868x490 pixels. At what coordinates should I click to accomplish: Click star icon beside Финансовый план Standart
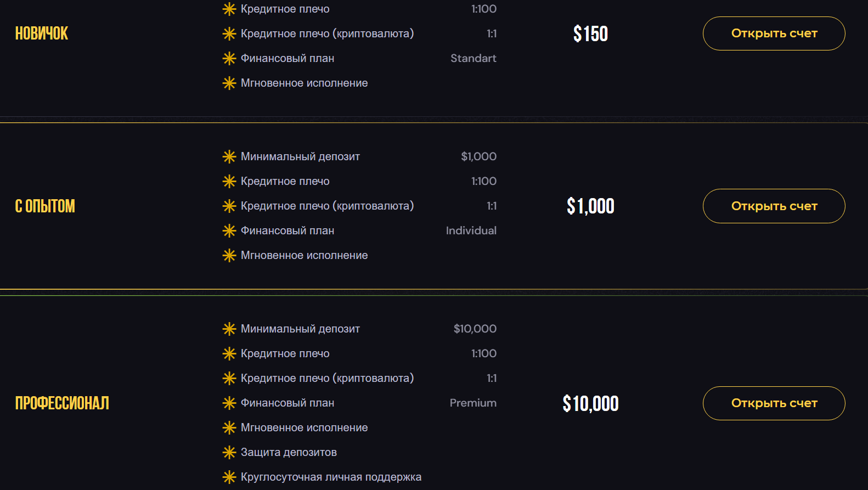point(229,58)
